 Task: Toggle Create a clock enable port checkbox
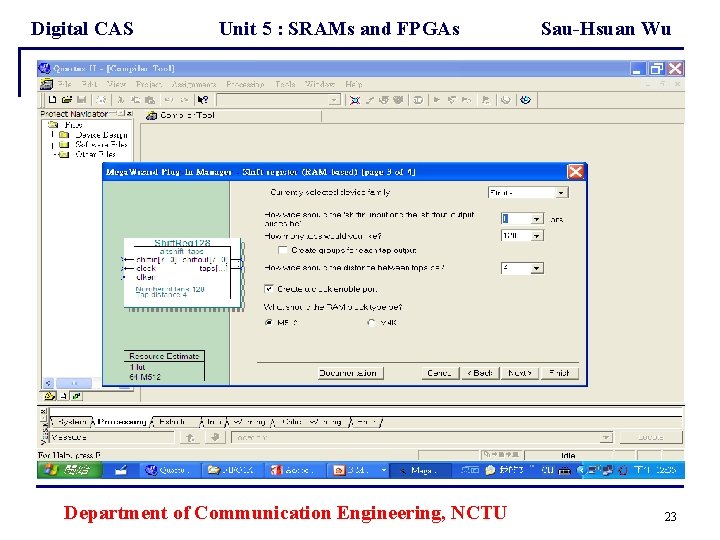(x=269, y=289)
